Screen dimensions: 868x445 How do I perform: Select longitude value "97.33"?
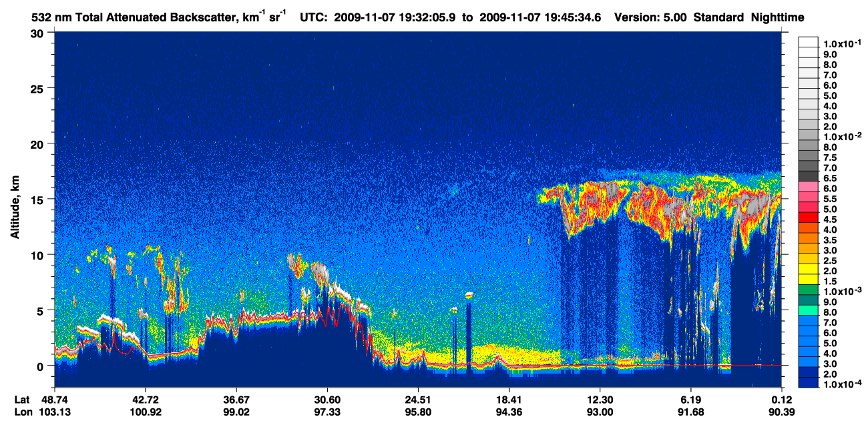[x=327, y=412]
